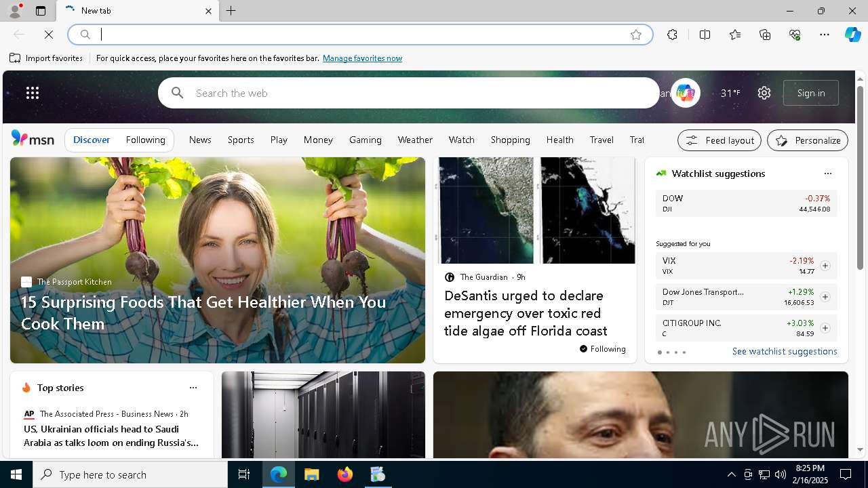The width and height of the screenshot is (868, 488).
Task: Toggle Split screen icon
Action: [705, 35]
